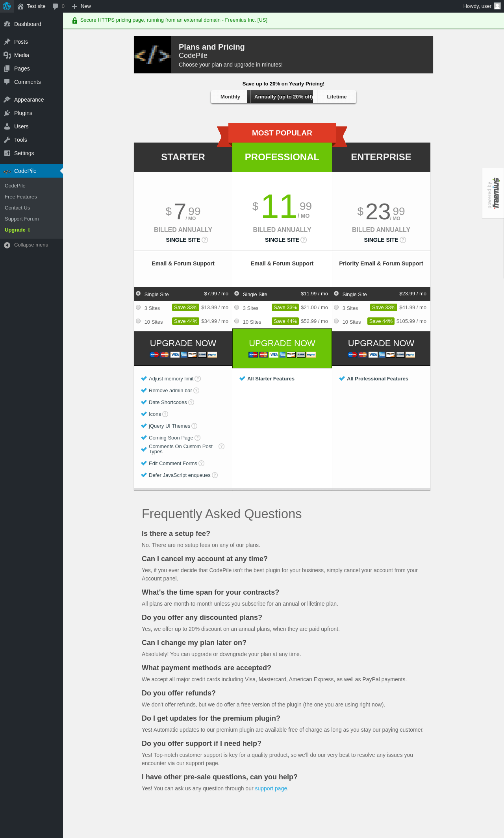Click the green HTTPS padlock icon
This screenshot has width=504, height=838.
point(75,20)
